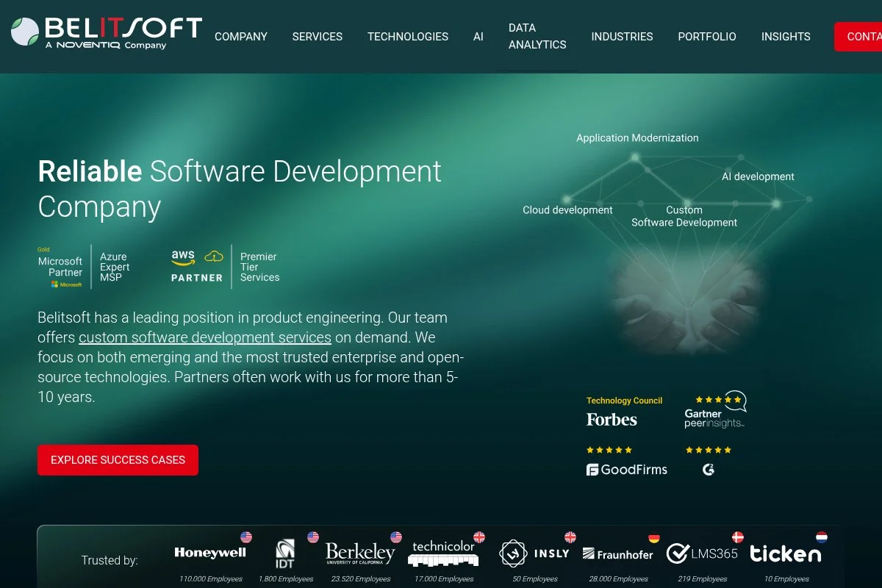Click the Belitsoft logo in the header

pyautogui.click(x=104, y=32)
